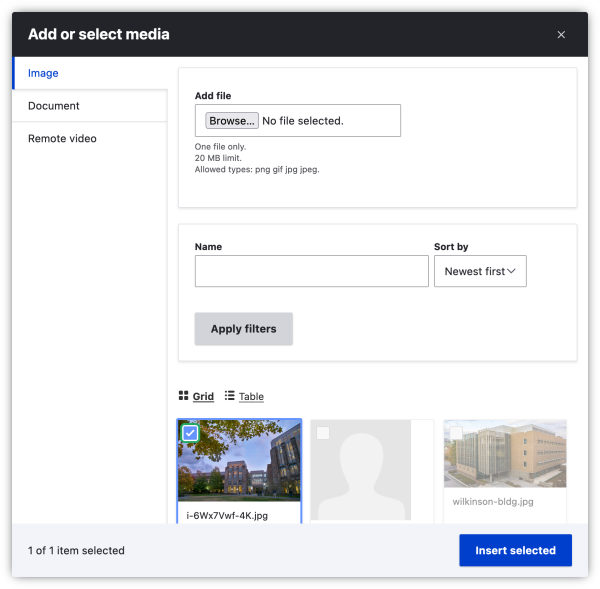The image size is (600, 589).
Task: Switch to Table view link
Action: tap(251, 396)
